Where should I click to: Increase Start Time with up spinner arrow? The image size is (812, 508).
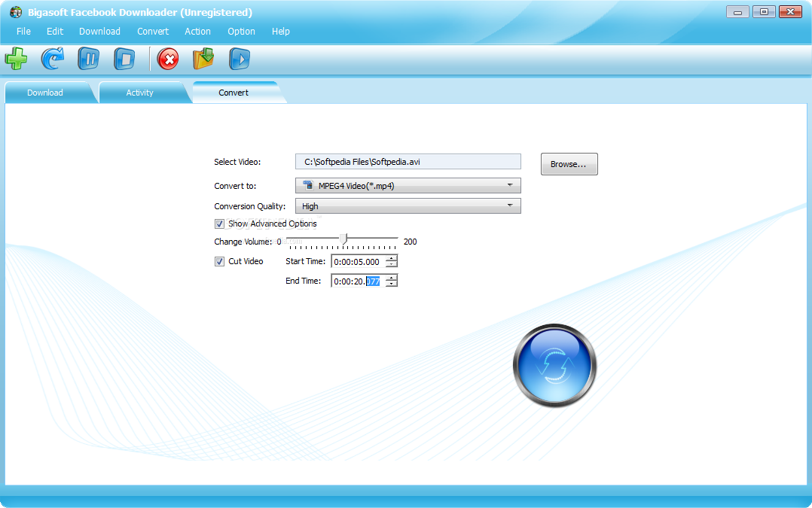click(392, 258)
